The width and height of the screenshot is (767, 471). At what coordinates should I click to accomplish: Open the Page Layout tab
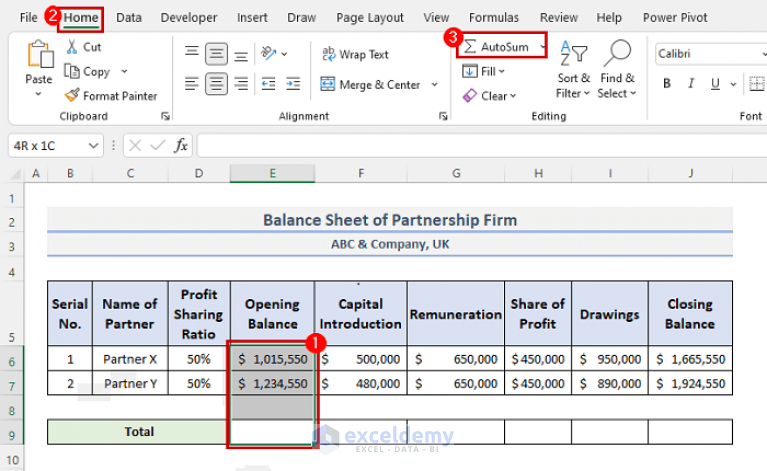click(370, 18)
